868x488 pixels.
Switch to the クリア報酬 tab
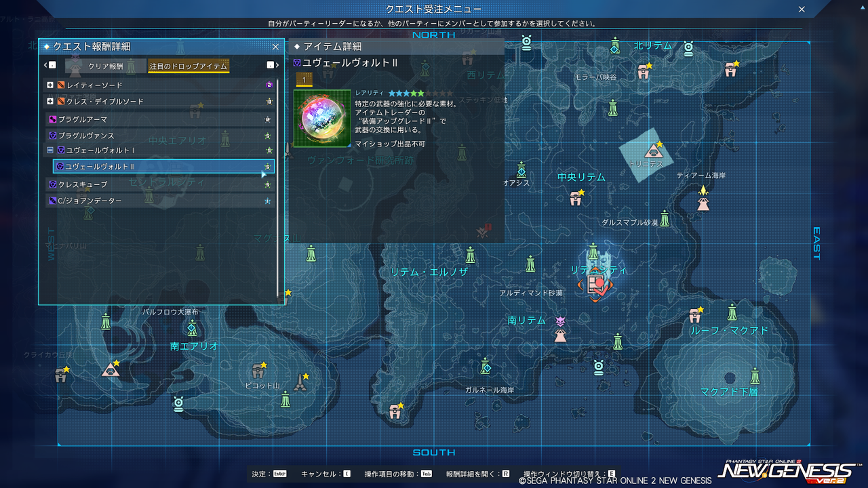click(x=106, y=66)
